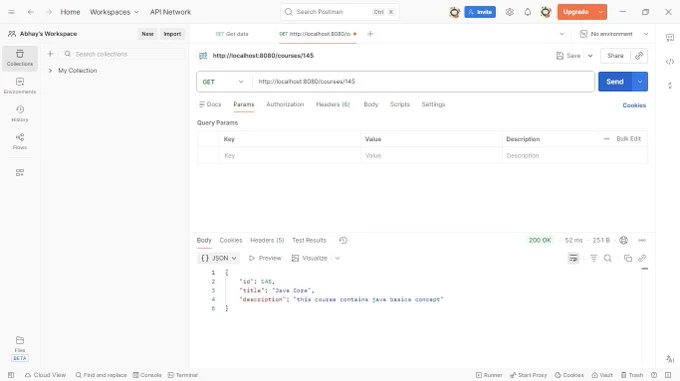Screen dimensions: 680x381
Task: Open the notifications bell
Action: [527, 12]
